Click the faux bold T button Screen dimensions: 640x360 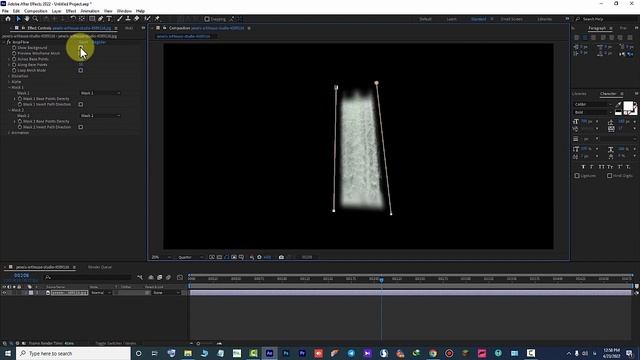pyautogui.click(x=583, y=167)
